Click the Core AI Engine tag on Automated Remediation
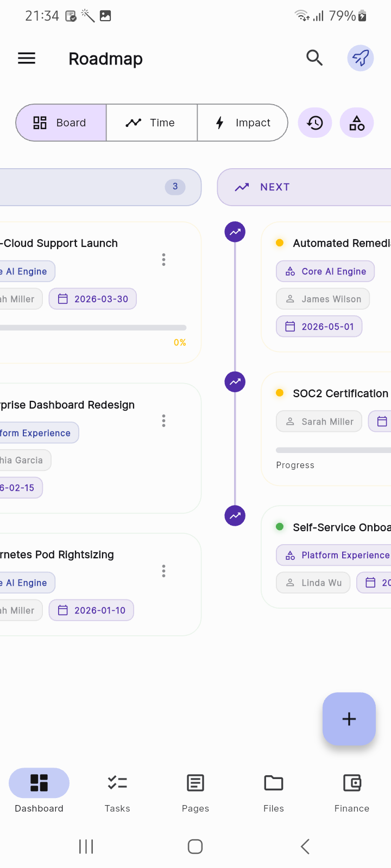 click(x=325, y=271)
